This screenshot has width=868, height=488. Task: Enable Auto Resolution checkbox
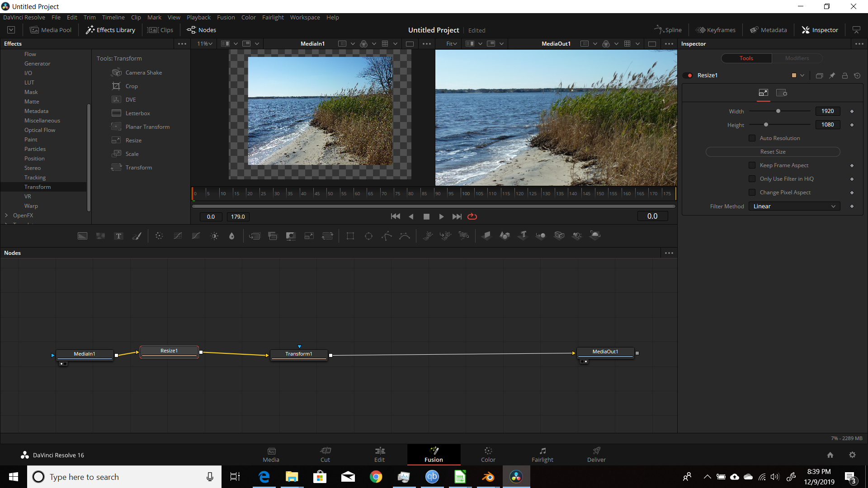[752, 138]
